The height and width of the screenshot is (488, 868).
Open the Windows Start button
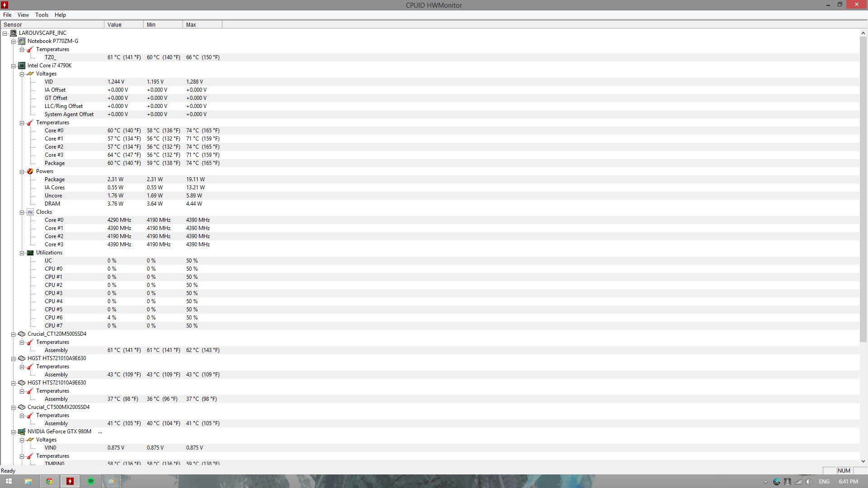click(9, 481)
